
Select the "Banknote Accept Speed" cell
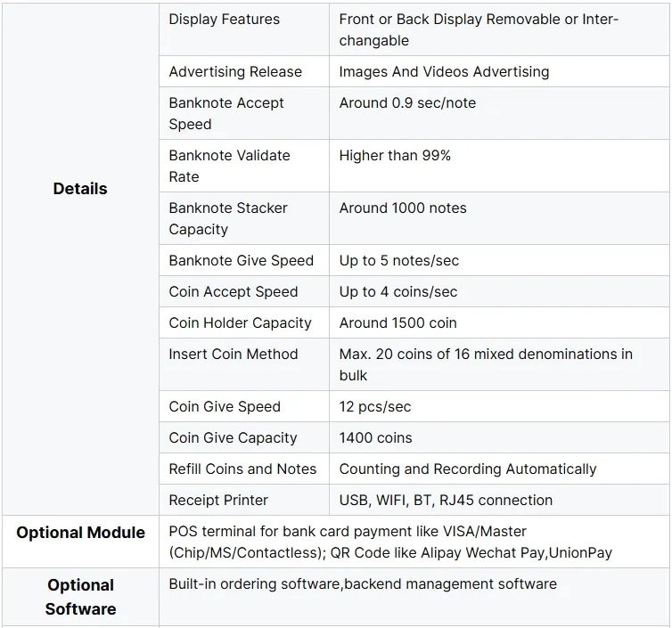226,113
